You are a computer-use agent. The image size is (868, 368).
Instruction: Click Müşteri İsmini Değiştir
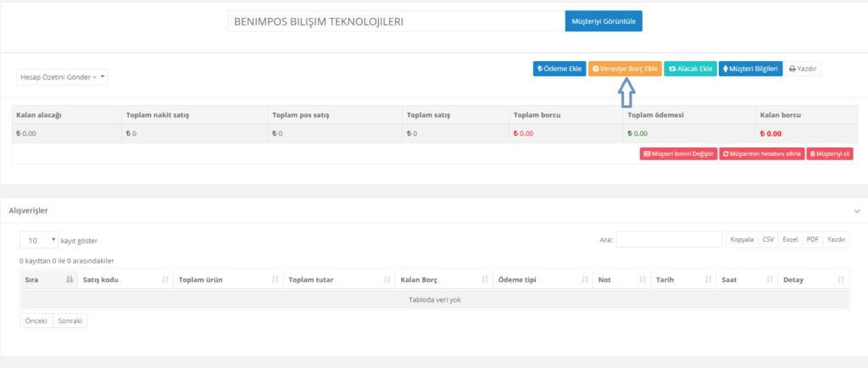678,153
